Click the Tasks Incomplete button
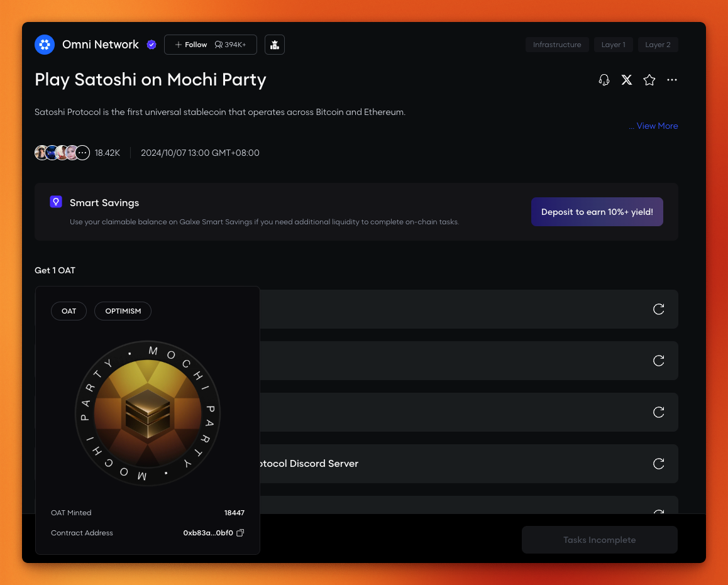The image size is (728, 585). tap(599, 540)
